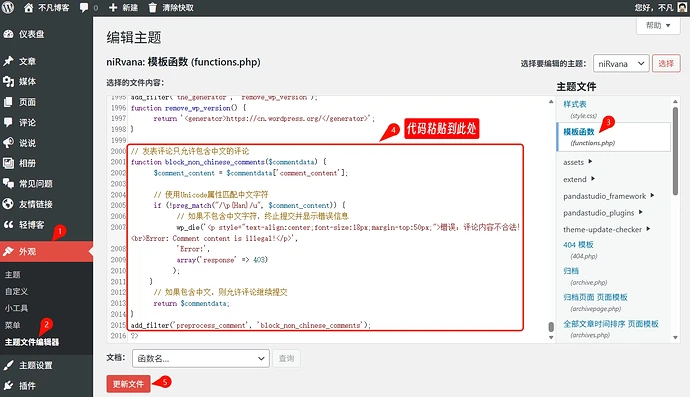
Task: Click the theme files list scrollbar
Action: (x=675, y=151)
